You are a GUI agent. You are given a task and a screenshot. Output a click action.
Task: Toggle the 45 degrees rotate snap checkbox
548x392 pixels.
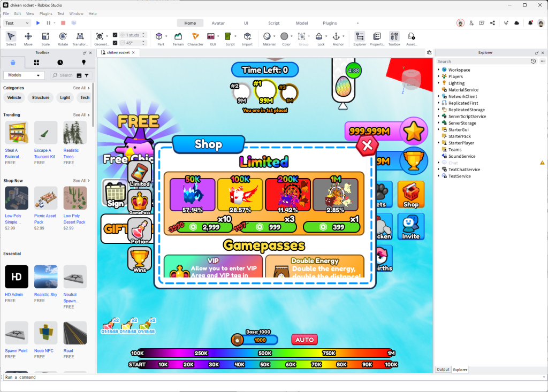[x=114, y=42]
